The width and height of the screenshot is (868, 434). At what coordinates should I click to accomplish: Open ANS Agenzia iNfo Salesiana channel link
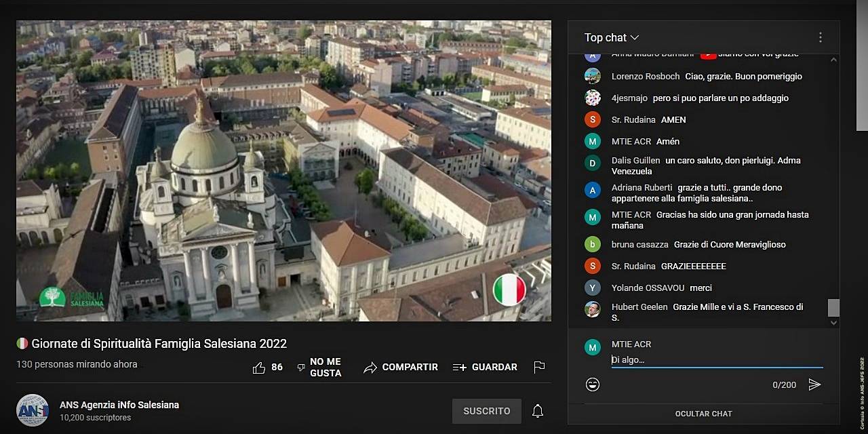pyautogui.click(x=119, y=405)
